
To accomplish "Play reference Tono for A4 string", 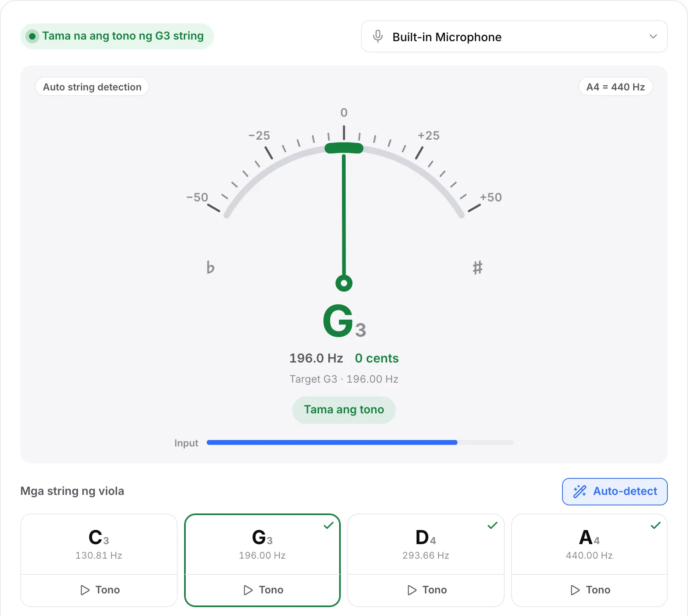I will [x=589, y=590].
